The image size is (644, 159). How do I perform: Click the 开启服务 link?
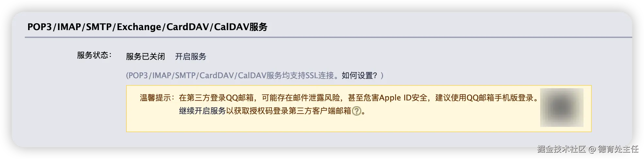[191, 57]
